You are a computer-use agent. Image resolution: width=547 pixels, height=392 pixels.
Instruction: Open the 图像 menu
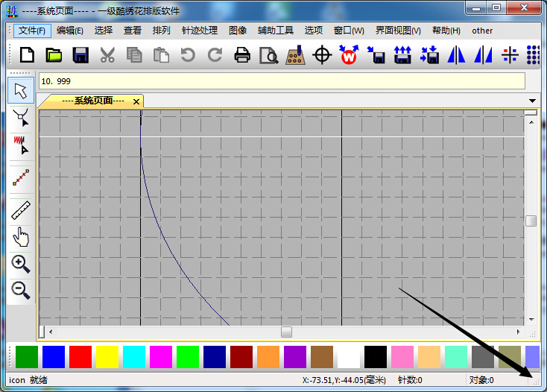tap(238, 31)
